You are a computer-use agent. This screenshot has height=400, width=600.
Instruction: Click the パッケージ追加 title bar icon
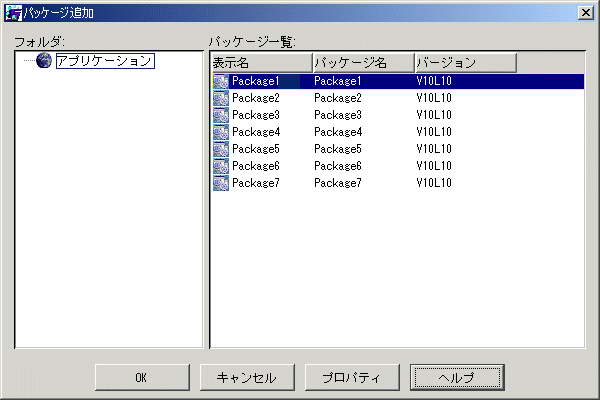(13, 13)
